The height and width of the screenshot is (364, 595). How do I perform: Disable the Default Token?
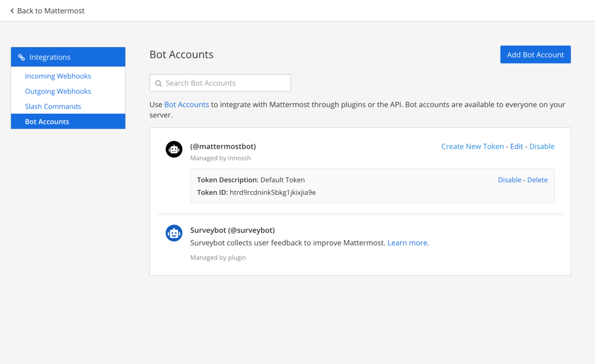coord(510,180)
